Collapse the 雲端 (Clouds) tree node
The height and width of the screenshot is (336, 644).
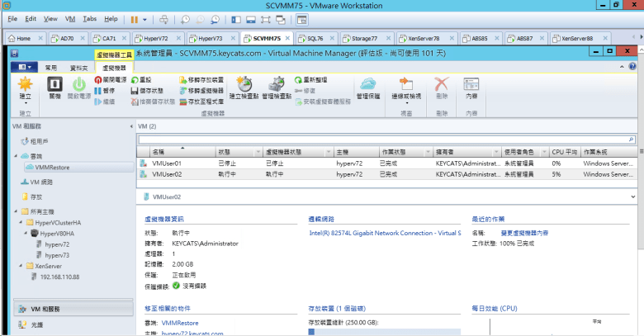[16, 156]
